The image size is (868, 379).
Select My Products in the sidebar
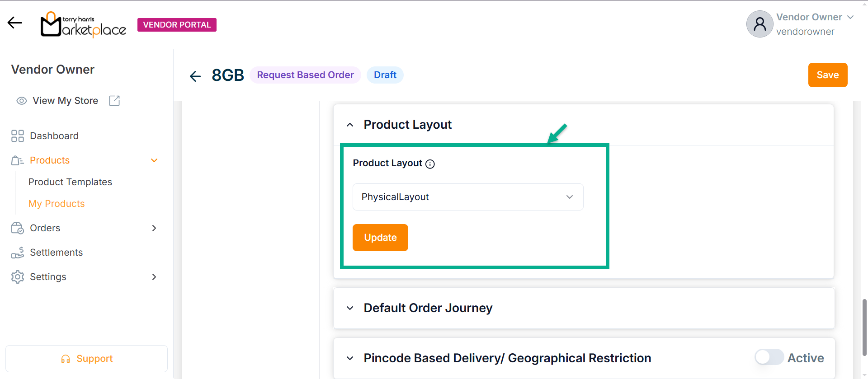57,204
